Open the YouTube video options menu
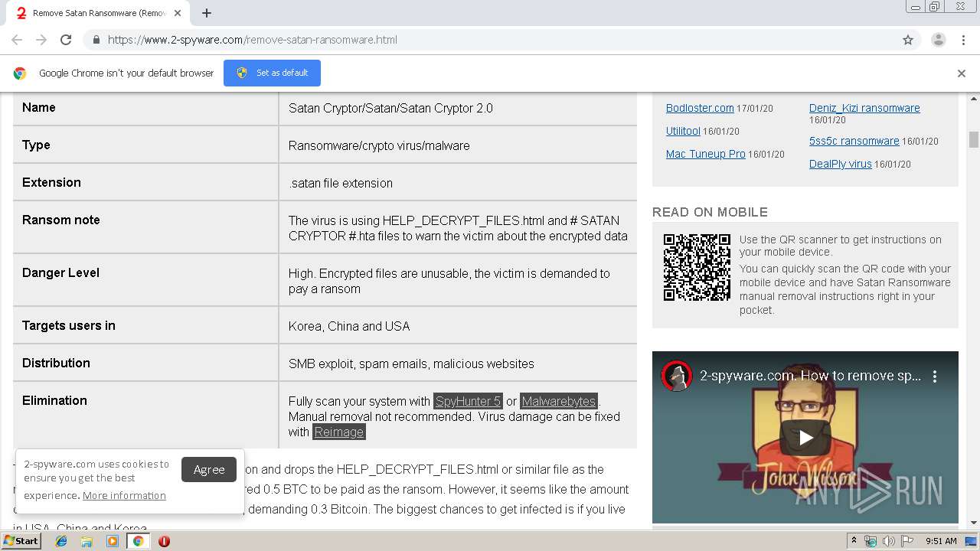This screenshot has height=551, width=980. tap(935, 377)
